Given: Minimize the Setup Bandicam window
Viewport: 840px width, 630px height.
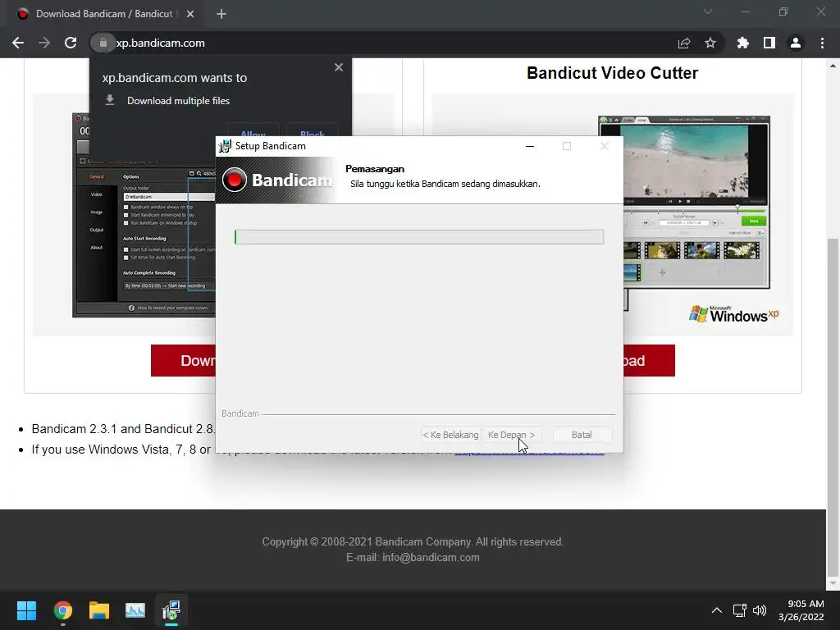Looking at the screenshot, I should (x=530, y=146).
